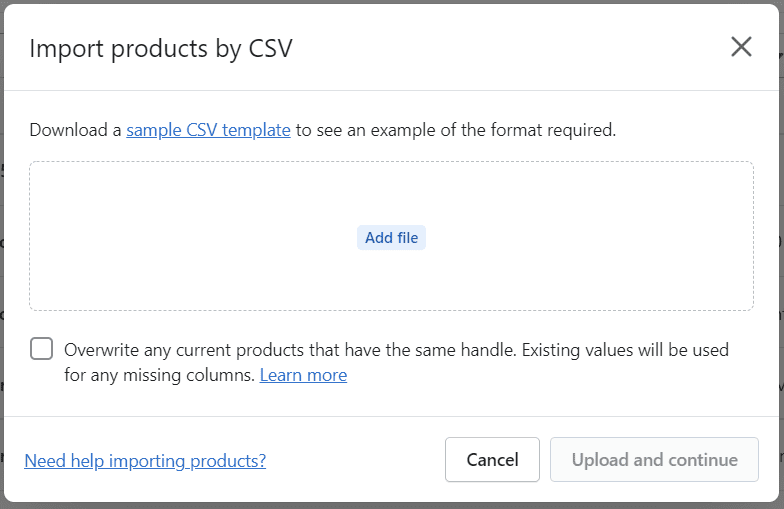Screen dimensions: 784x509
Task: Click the empty drop zone area right of Add file
Action: 590,236
